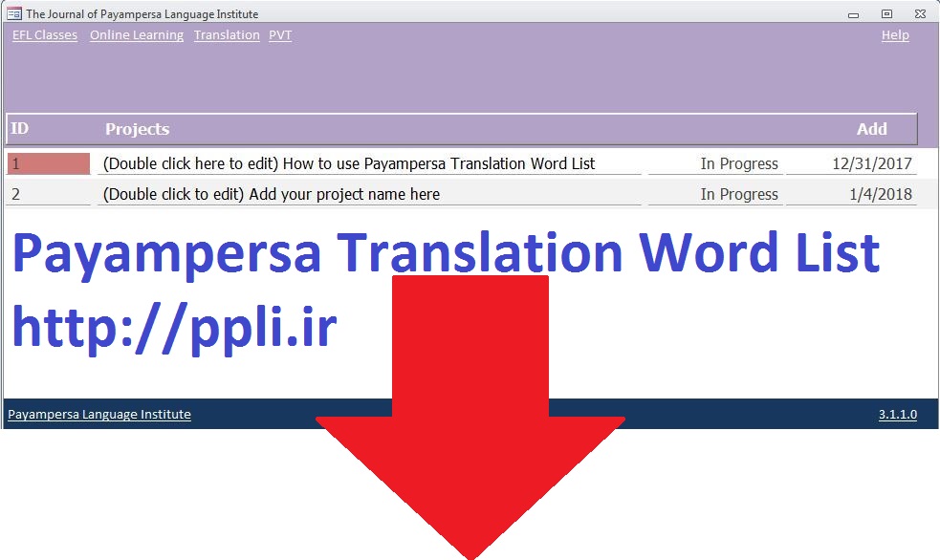Click the date 12/31/2017
Image resolution: width=940 pixels, height=560 pixels.
(851, 163)
